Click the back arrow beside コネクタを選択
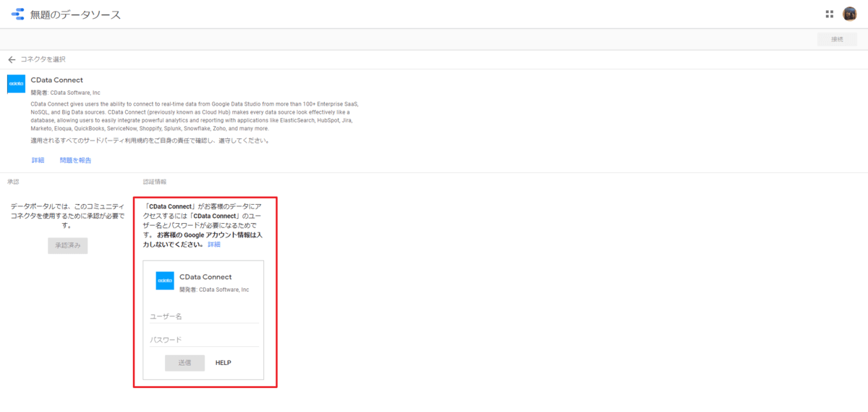 pos(12,59)
